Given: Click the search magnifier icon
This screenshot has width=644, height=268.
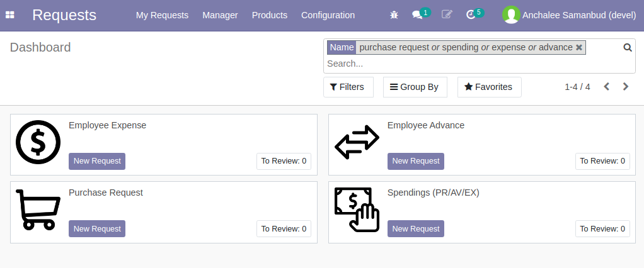Looking at the screenshot, I should point(628,47).
